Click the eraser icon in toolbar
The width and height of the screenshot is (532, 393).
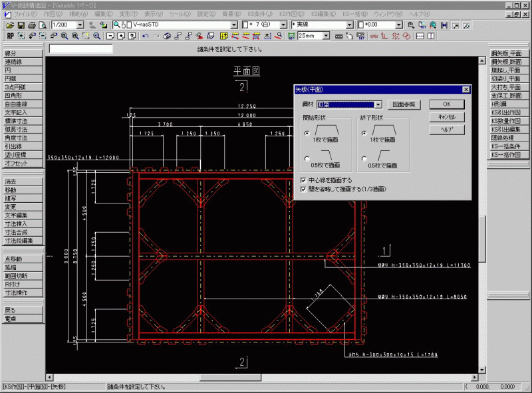167,36
